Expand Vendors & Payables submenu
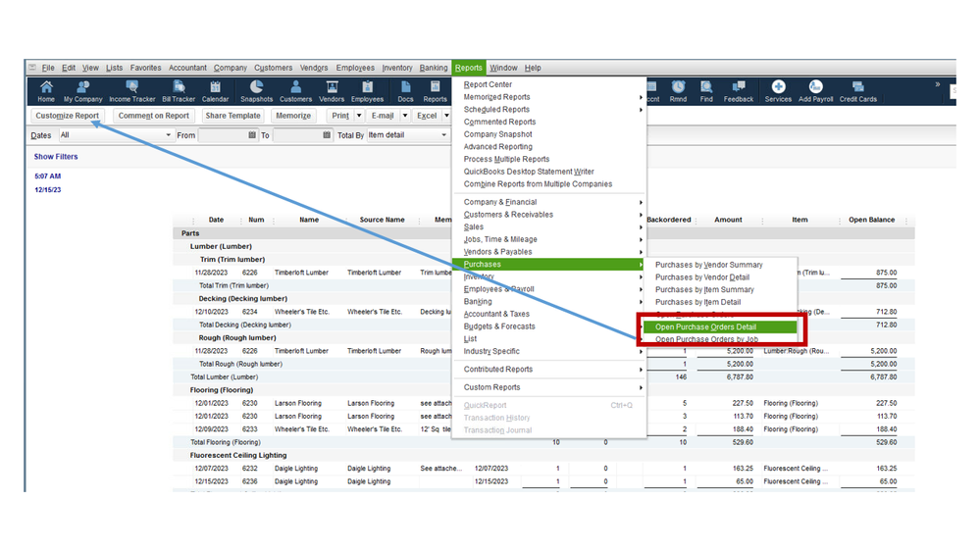The height and width of the screenshot is (551, 980). coord(548,252)
